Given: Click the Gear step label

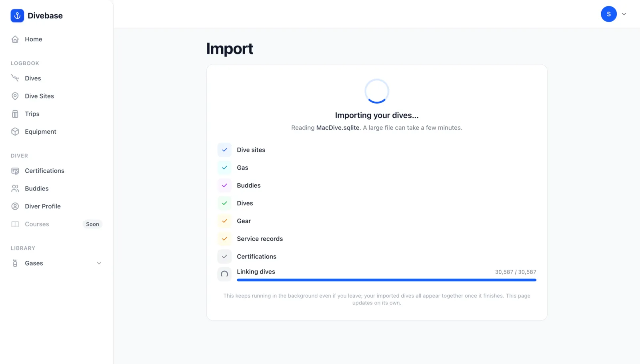Looking at the screenshot, I should [244, 221].
